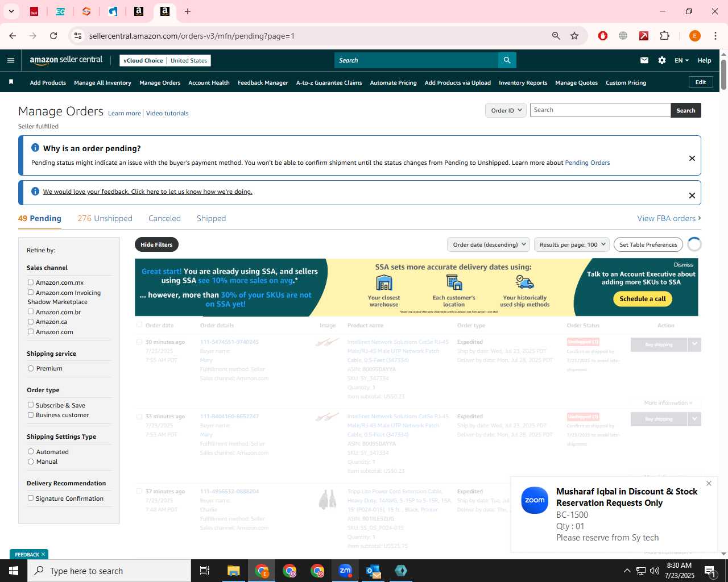Check the Amazon.com Invoicing Shadow Marketplace box
The height and width of the screenshot is (582, 728).
(31, 293)
